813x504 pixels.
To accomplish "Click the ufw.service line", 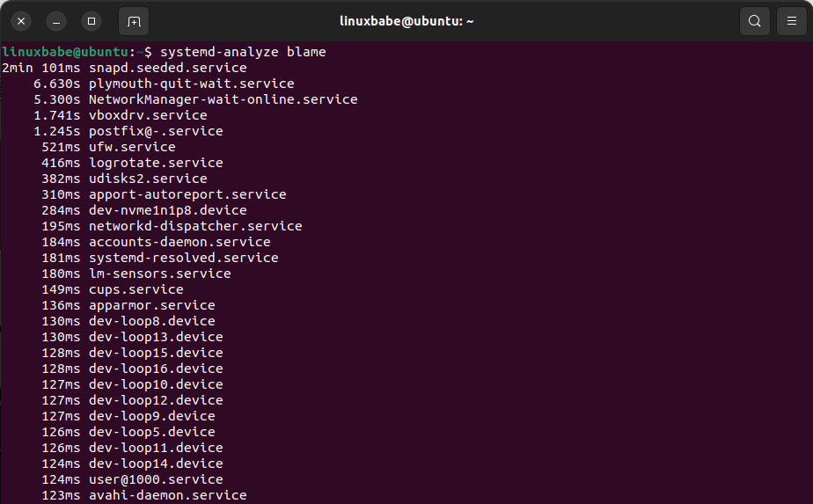I will tap(132, 147).
